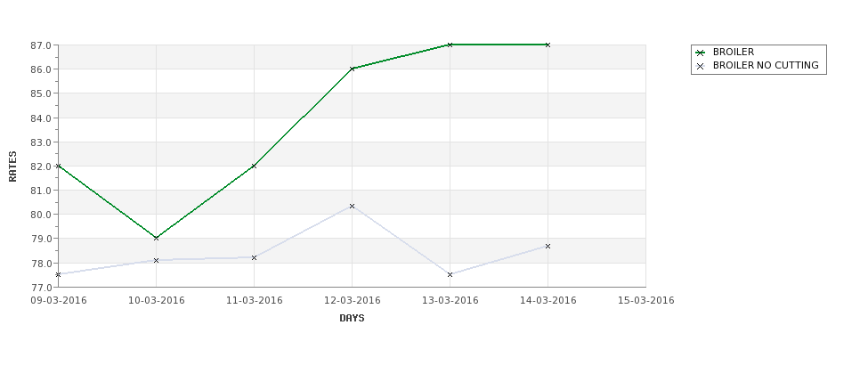
Task: Select BROILER data point on 10-03-2016
Action: point(156,238)
